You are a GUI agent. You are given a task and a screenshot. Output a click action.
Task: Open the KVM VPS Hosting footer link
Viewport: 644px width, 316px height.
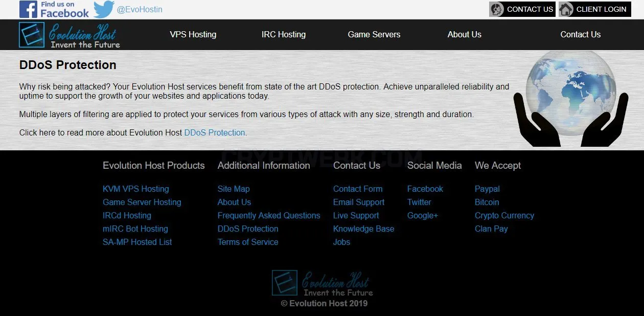click(136, 189)
